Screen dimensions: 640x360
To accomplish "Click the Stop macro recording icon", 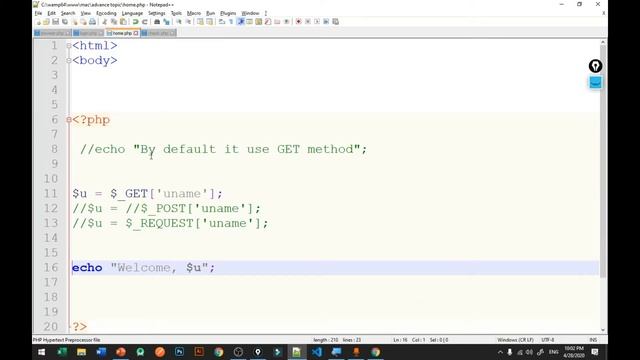I will tap(308, 22).
